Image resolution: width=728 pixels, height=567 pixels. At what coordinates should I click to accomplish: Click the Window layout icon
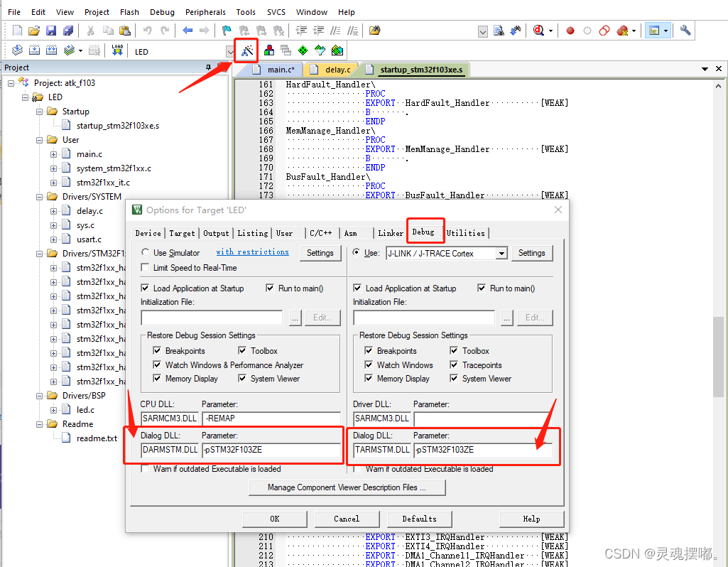click(654, 31)
